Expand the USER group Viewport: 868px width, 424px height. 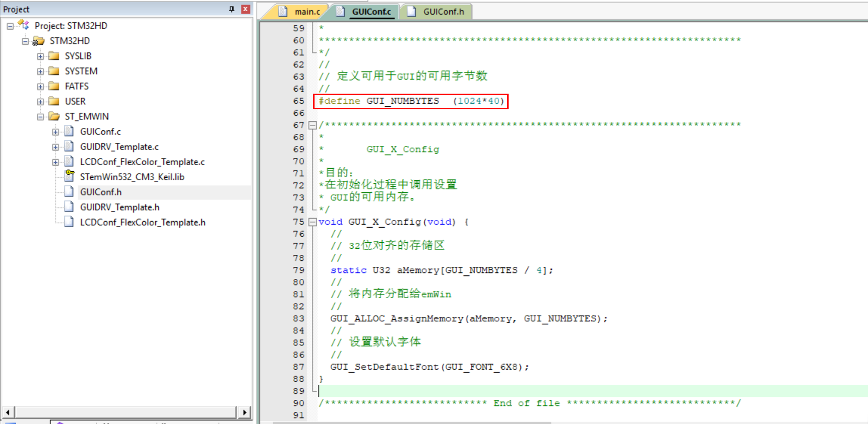click(x=40, y=102)
